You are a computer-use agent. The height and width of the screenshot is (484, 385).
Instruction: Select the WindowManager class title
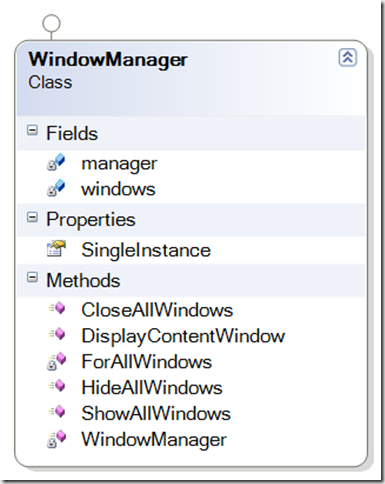[x=108, y=60]
